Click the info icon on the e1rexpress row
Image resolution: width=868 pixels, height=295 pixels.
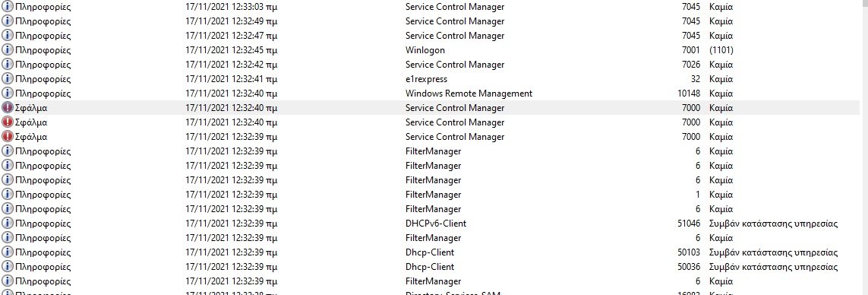click(8, 79)
